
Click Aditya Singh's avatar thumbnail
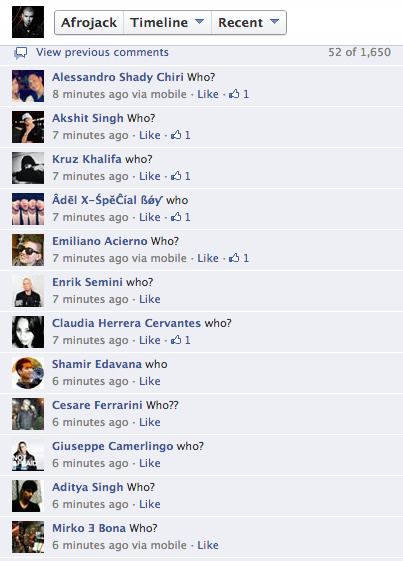pyautogui.click(x=28, y=496)
